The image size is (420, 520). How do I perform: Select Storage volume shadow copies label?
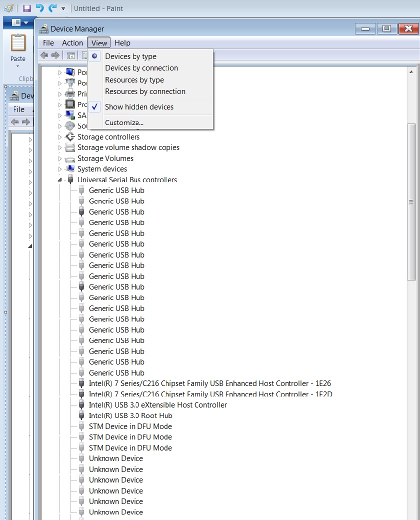coord(128,147)
